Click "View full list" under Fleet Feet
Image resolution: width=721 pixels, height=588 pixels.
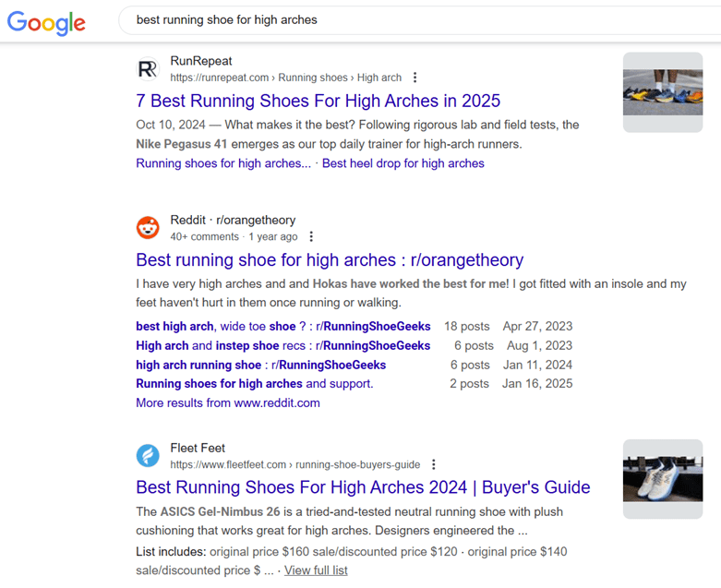coord(316,570)
